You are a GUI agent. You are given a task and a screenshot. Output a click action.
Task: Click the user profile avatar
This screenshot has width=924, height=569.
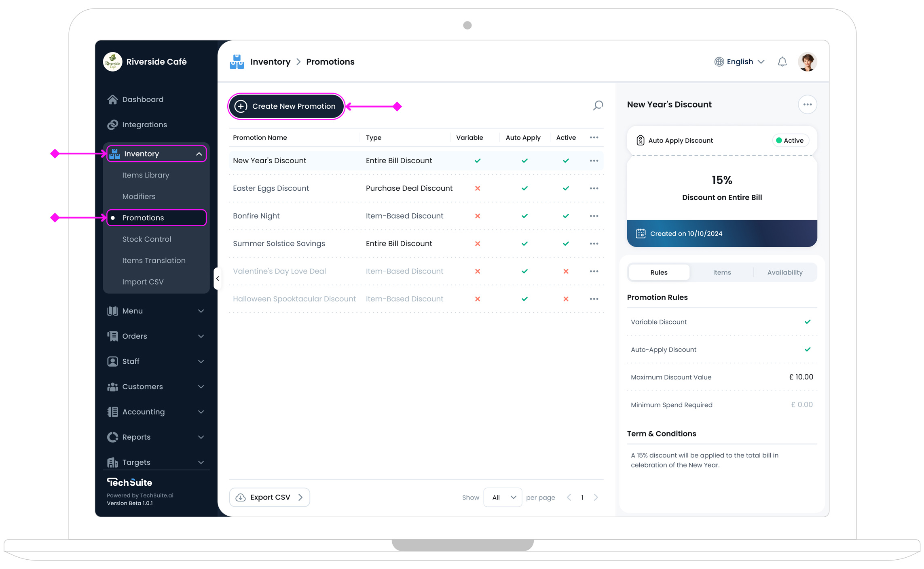(807, 61)
